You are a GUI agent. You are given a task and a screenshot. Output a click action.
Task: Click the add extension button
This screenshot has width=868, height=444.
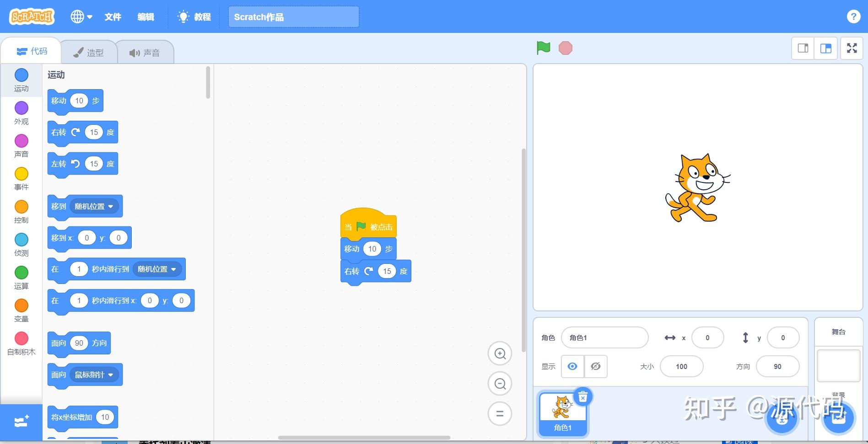click(x=22, y=422)
